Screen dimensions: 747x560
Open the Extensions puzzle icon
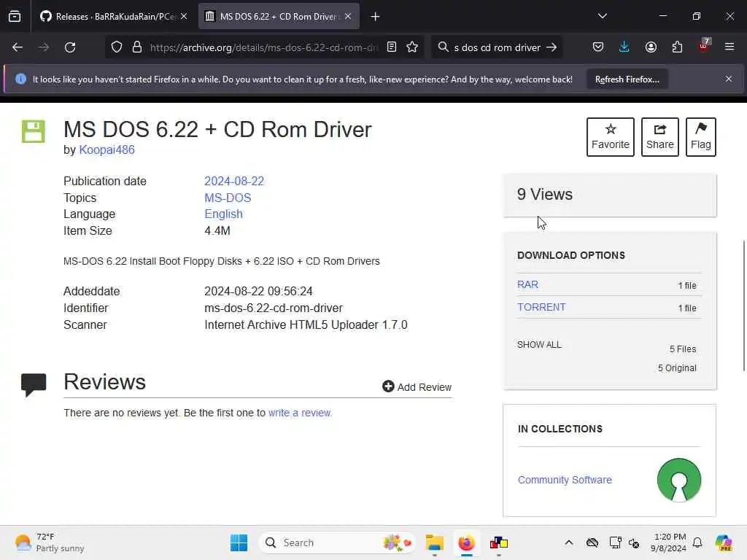[x=677, y=47]
